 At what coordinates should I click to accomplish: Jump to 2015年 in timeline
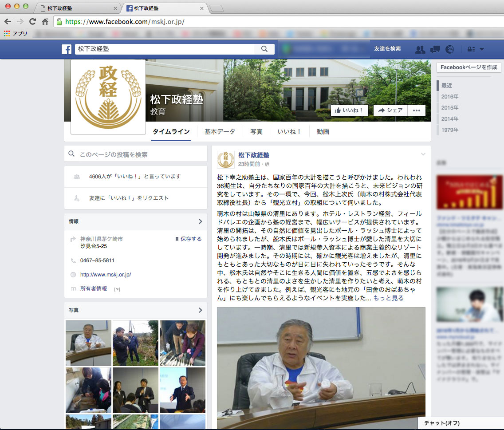click(450, 107)
